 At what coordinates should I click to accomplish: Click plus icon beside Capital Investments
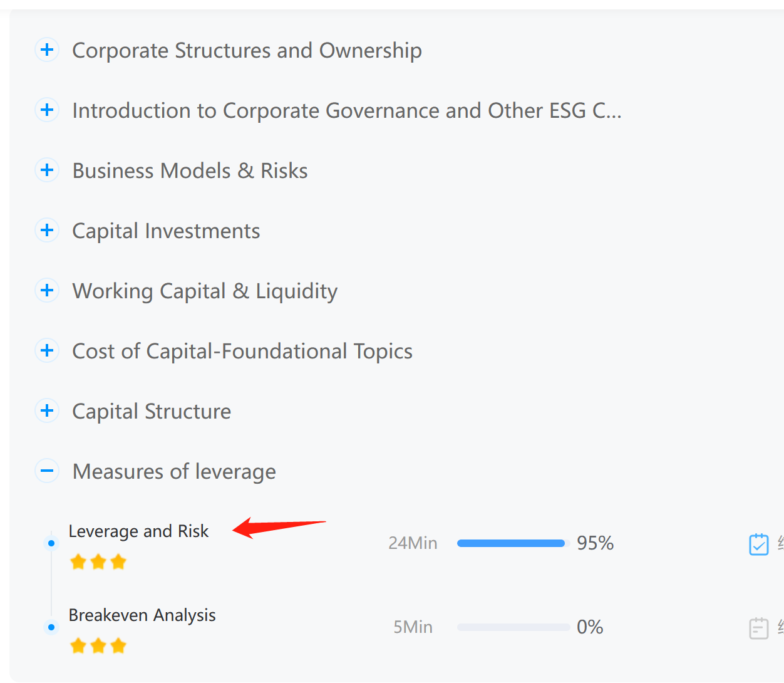(47, 230)
